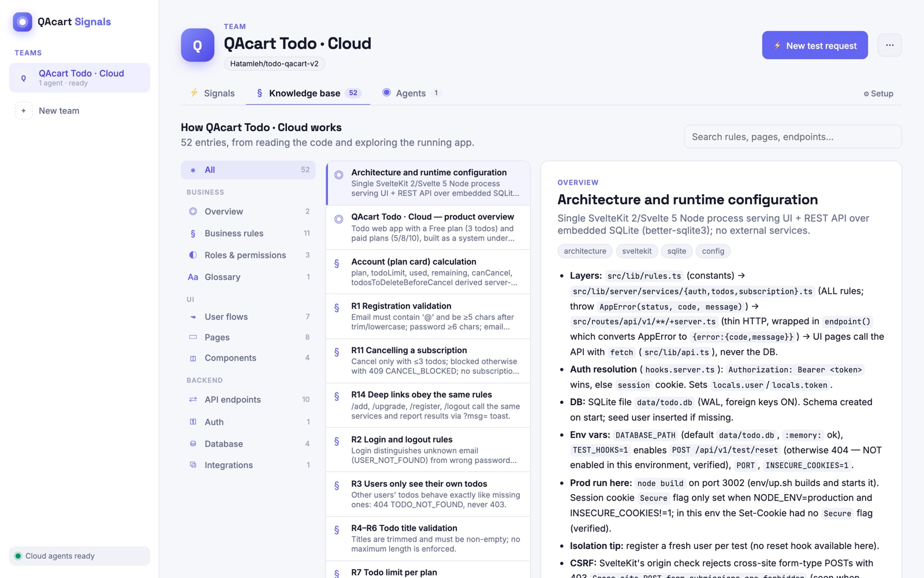Click the Database category icon

click(x=193, y=444)
